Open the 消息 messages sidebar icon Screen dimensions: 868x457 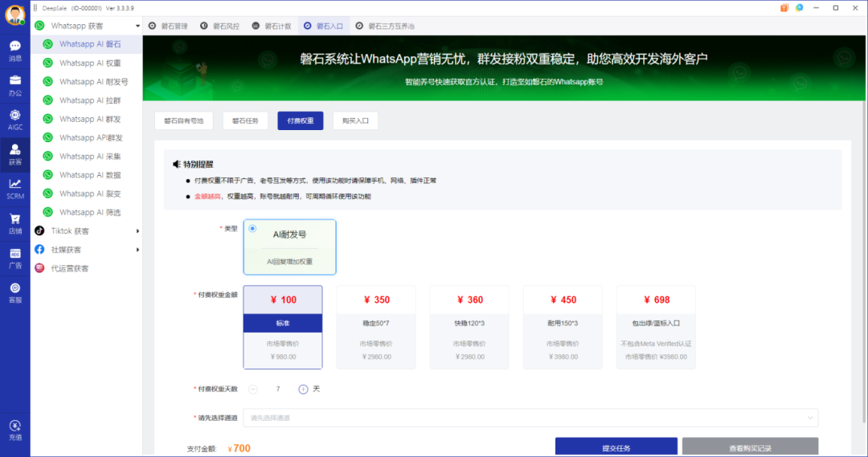tap(15, 51)
